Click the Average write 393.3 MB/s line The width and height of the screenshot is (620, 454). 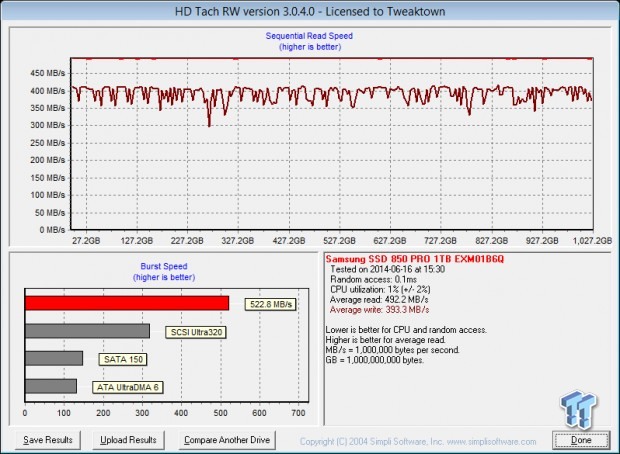pyautogui.click(x=379, y=310)
